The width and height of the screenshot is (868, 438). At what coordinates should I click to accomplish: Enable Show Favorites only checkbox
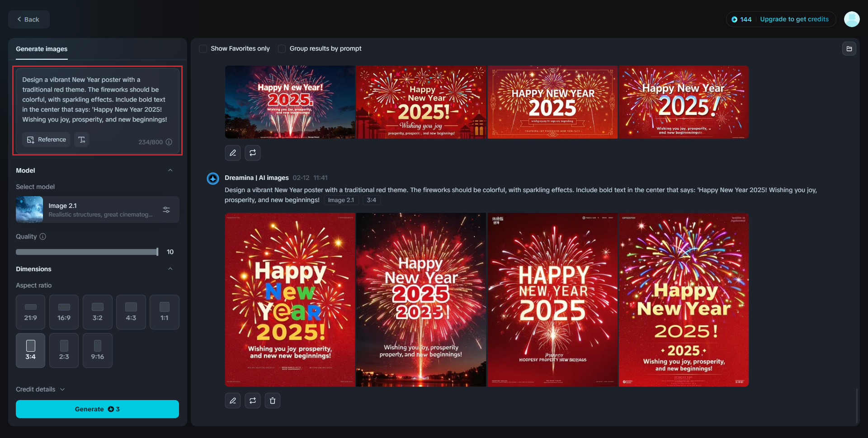203,49
